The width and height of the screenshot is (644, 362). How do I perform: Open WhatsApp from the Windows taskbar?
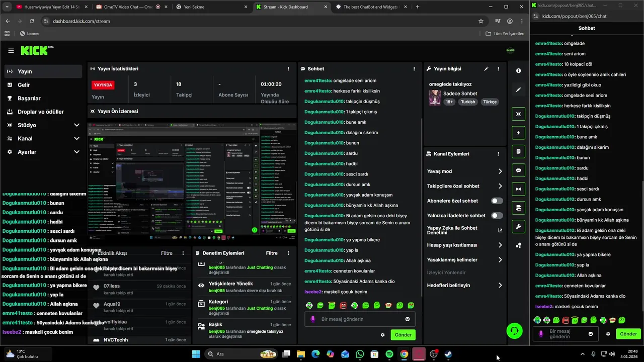click(360, 354)
